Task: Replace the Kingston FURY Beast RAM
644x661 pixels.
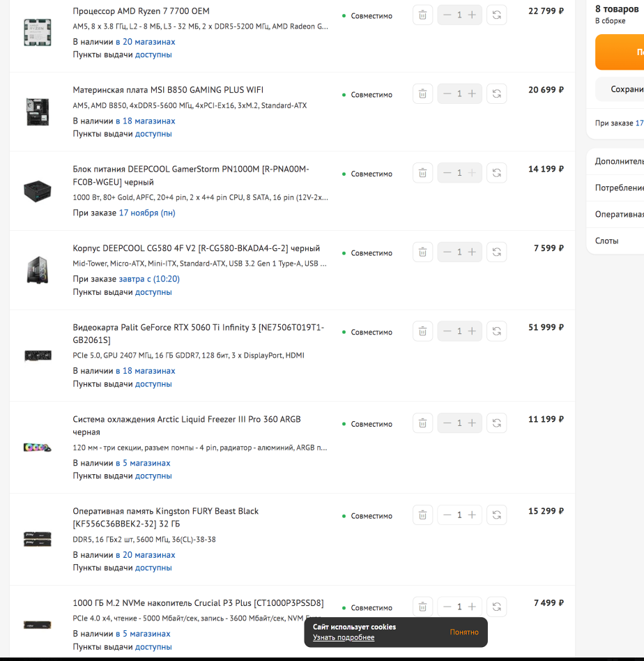Action: pyautogui.click(x=496, y=515)
